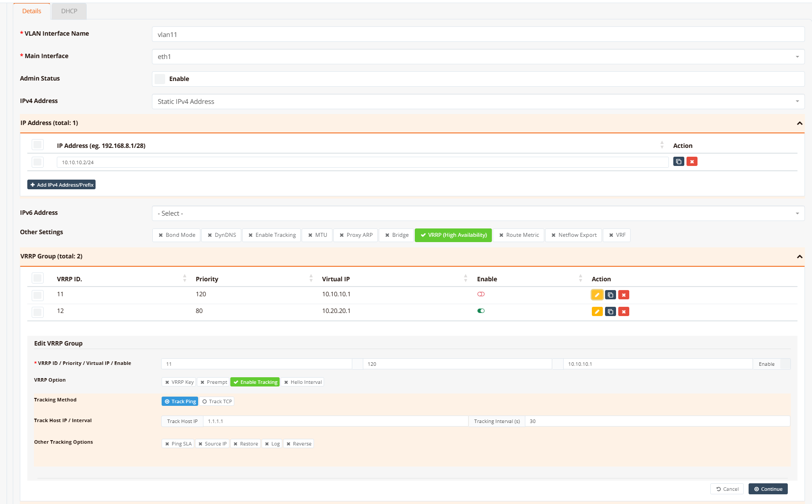Open the IPv6 Address select dropdown
Viewport: 812px width, 504px height.
[478, 213]
